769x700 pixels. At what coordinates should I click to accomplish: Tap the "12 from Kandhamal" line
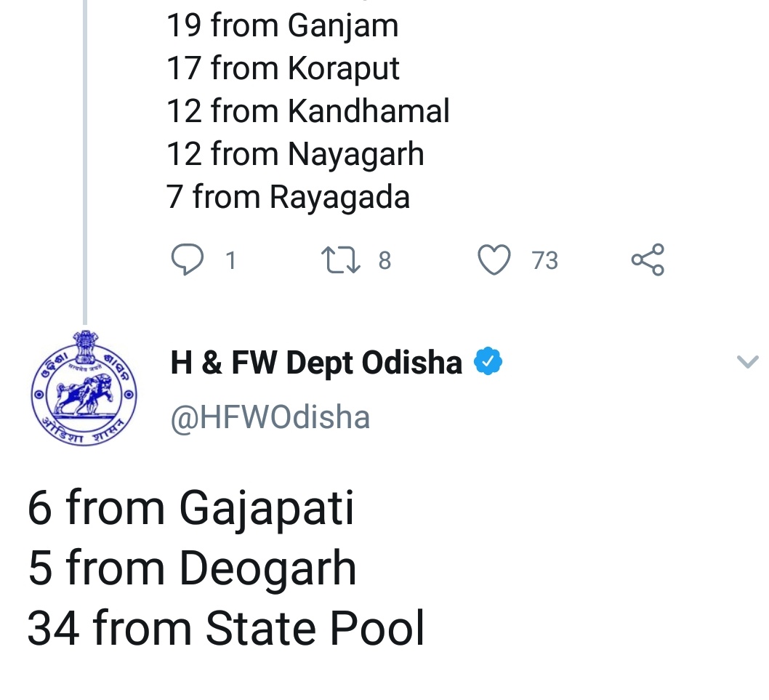308,111
